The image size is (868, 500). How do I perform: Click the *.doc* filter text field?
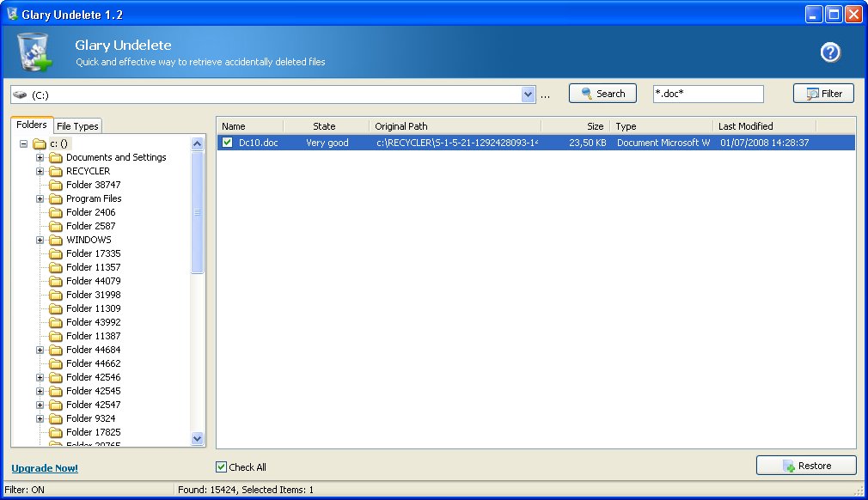(x=708, y=94)
